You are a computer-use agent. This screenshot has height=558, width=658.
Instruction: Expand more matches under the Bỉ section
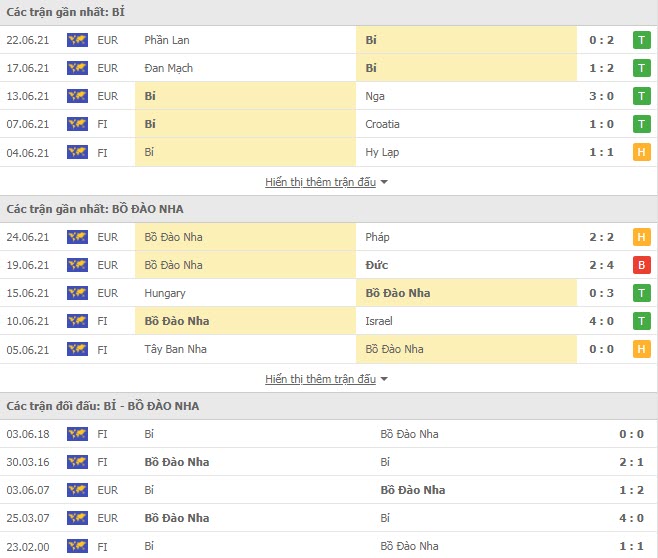tap(320, 182)
